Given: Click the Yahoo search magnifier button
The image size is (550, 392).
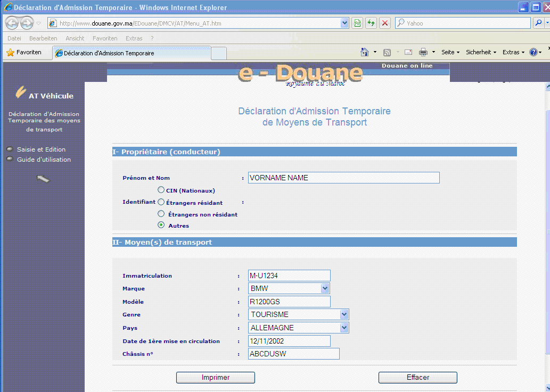Looking at the screenshot, I should [x=538, y=23].
